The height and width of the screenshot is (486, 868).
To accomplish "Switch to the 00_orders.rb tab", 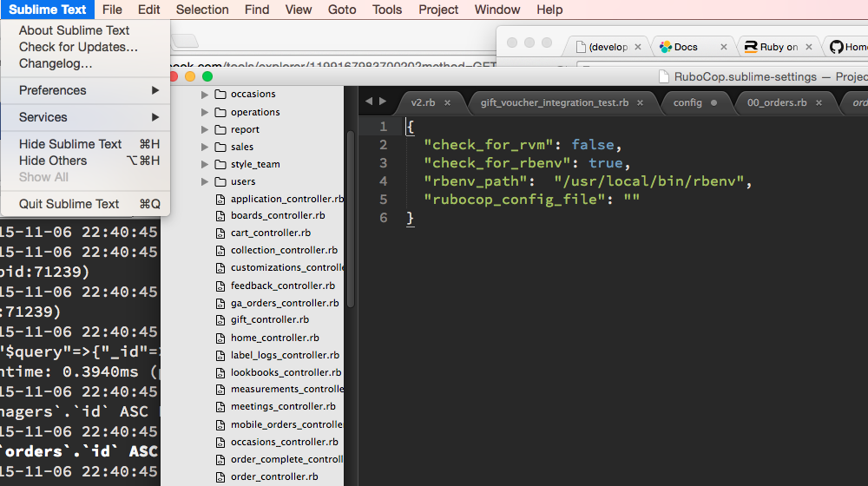I will pos(777,102).
